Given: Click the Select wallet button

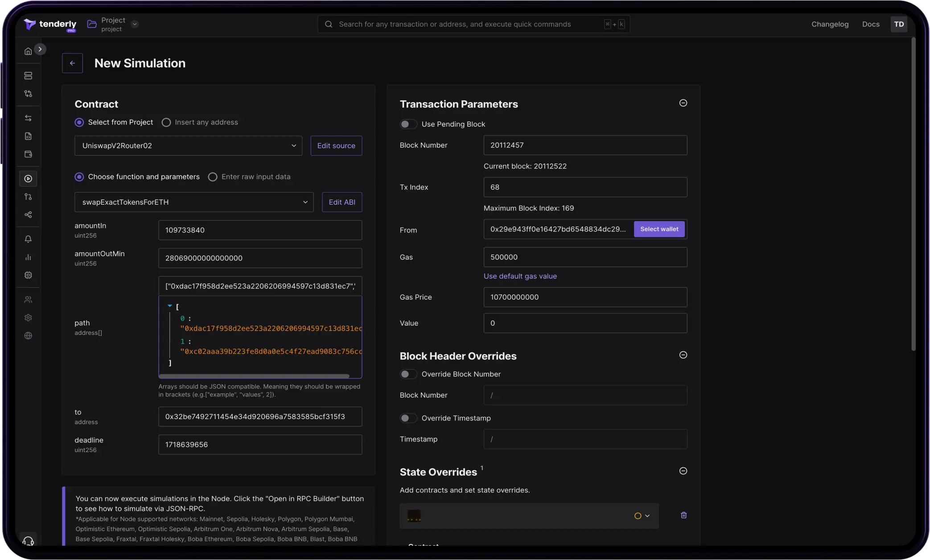Looking at the screenshot, I should click(x=659, y=229).
